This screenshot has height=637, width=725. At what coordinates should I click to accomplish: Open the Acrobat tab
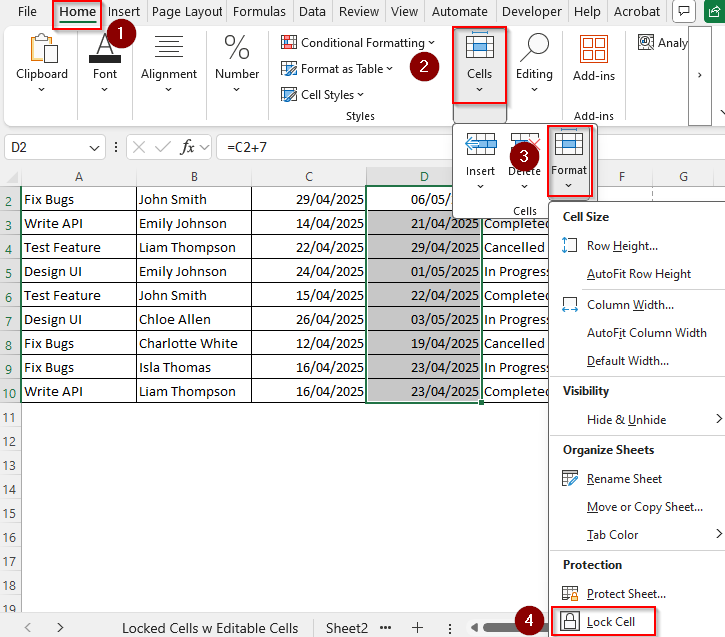(x=637, y=12)
